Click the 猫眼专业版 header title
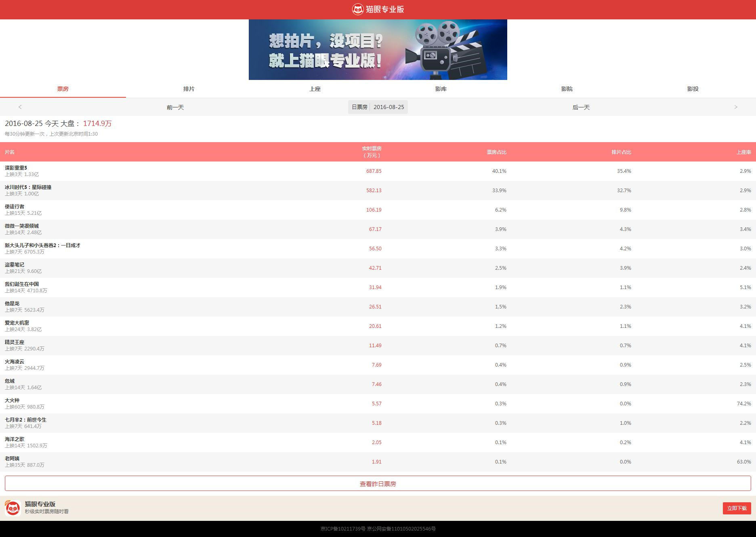The height and width of the screenshot is (537, 756). pos(385,9)
